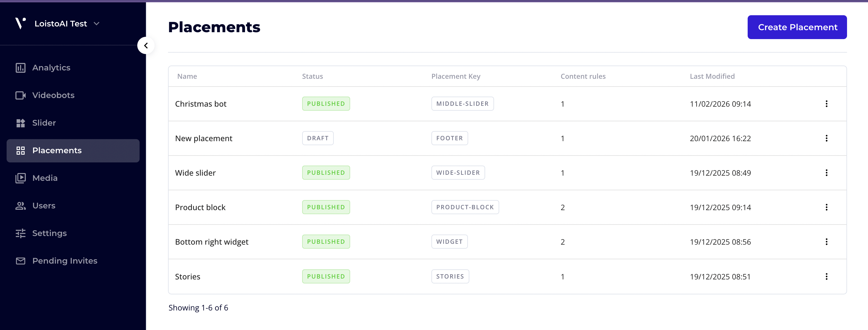Click the Analytics chart icon in sidebar
Image resolution: width=868 pixels, height=330 pixels.
coord(21,68)
